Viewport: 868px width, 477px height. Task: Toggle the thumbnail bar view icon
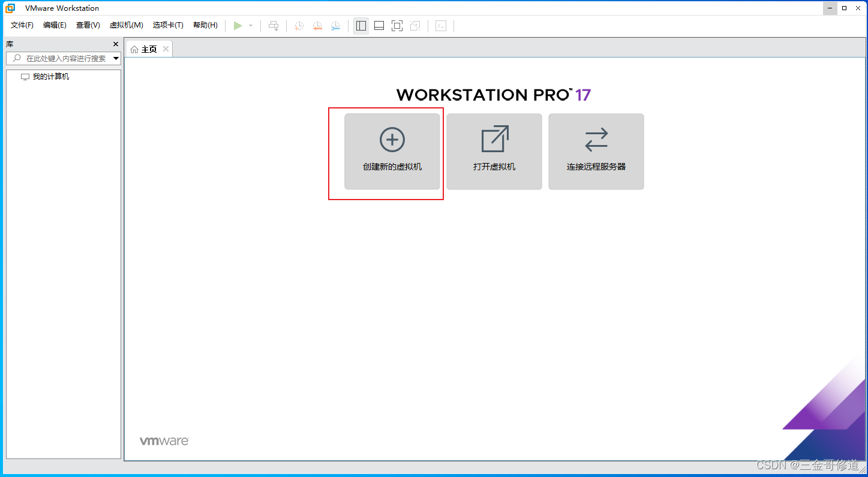(379, 26)
